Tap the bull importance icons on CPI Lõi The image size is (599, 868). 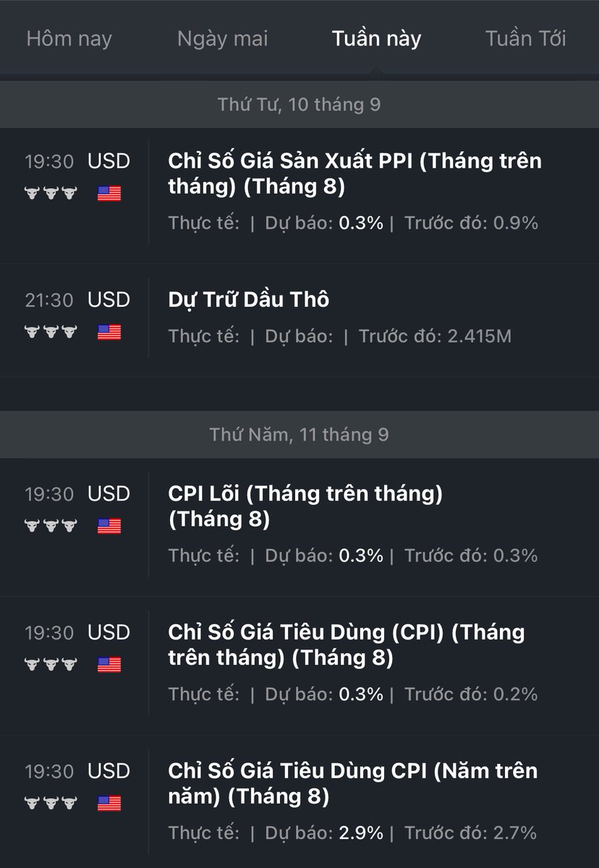point(51,525)
